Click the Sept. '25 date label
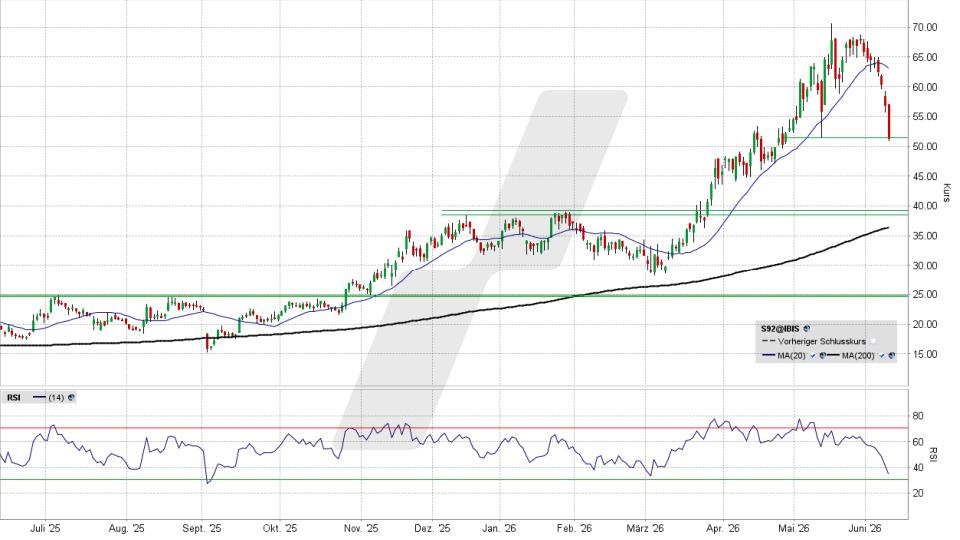 tap(202, 528)
